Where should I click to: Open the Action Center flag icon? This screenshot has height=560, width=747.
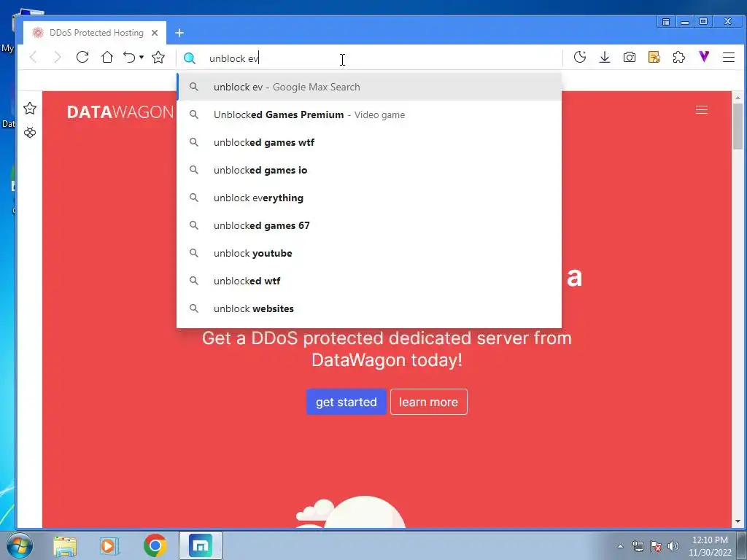[x=656, y=546]
